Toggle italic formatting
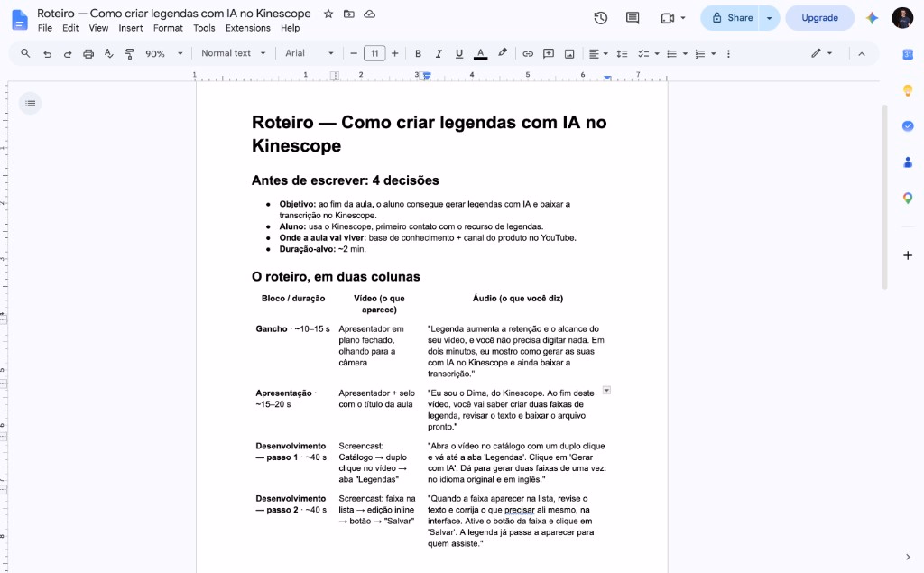 (439, 53)
